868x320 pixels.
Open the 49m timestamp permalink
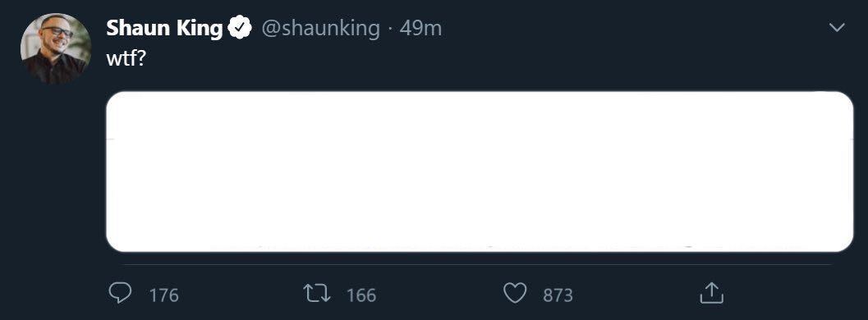click(420, 28)
